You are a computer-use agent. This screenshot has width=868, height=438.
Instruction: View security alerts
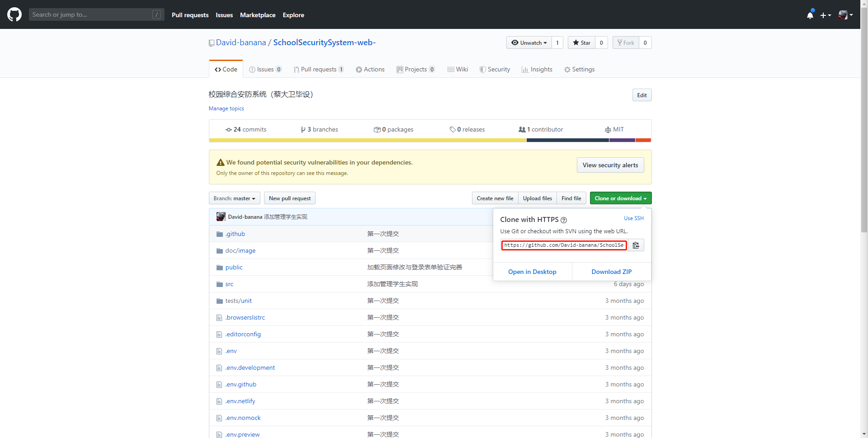[610, 165]
